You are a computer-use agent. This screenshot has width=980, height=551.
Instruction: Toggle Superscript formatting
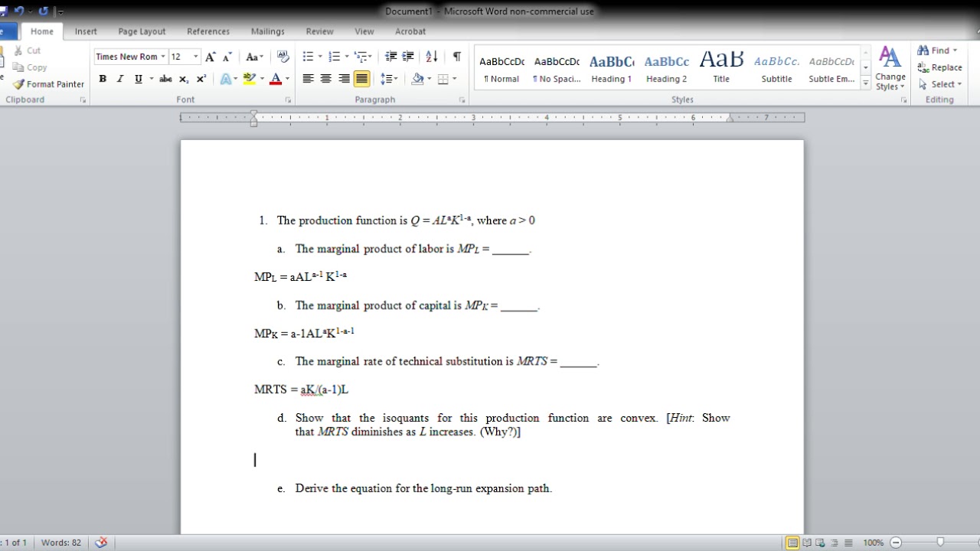(201, 79)
